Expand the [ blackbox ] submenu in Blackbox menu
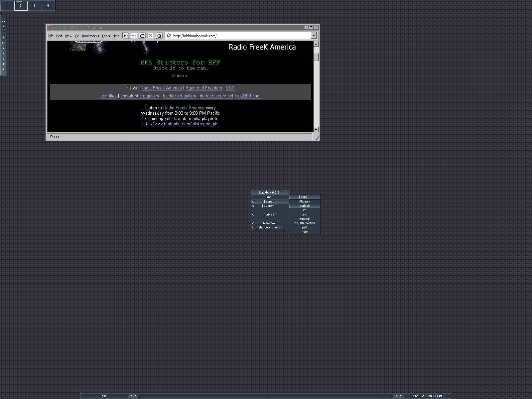The image size is (532, 399). pos(270,223)
